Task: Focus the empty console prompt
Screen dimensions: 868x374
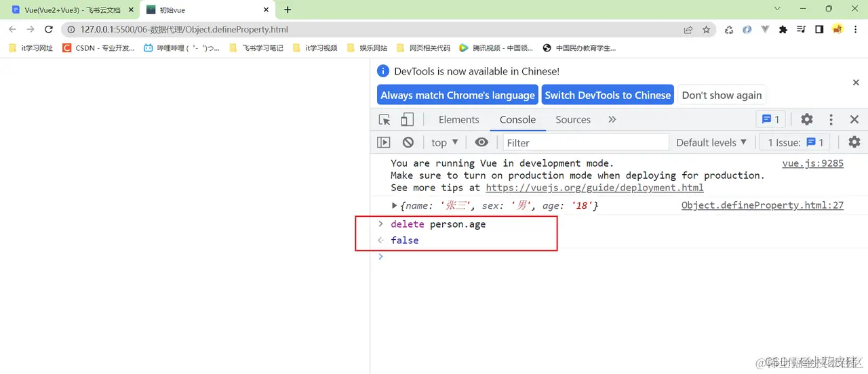Action: [x=618, y=257]
